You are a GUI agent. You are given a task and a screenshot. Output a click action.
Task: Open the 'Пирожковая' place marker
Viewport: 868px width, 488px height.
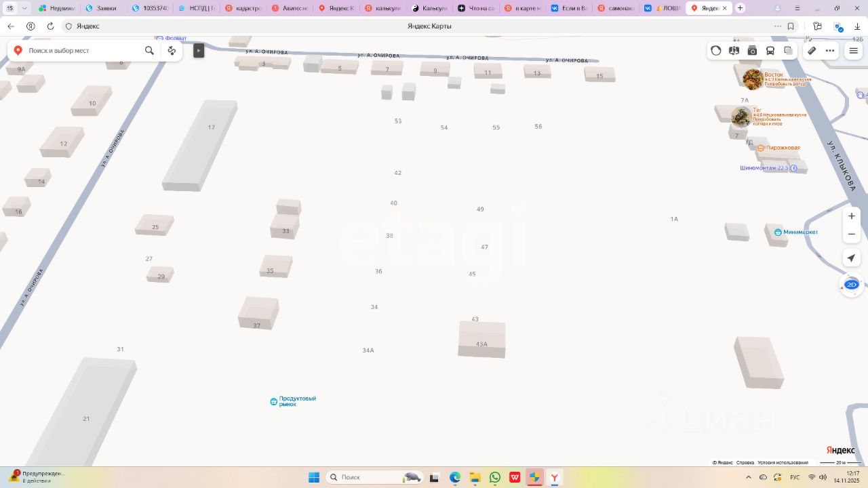(x=778, y=148)
